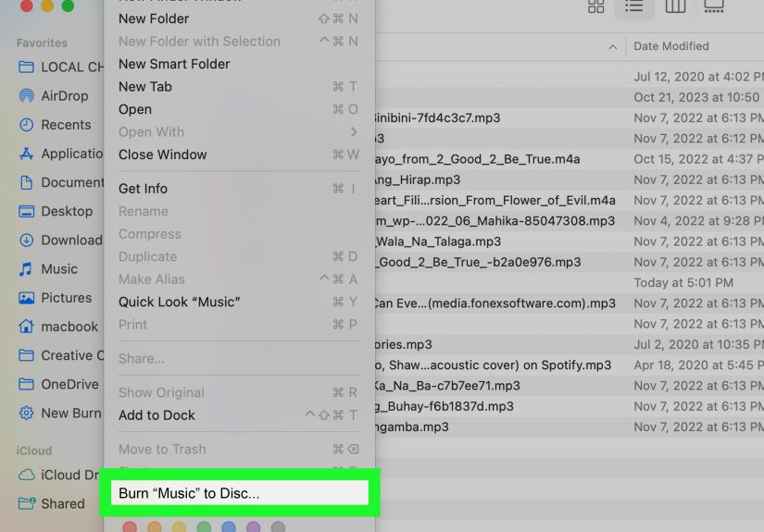Apply purple tag color

tap(254, 527)
